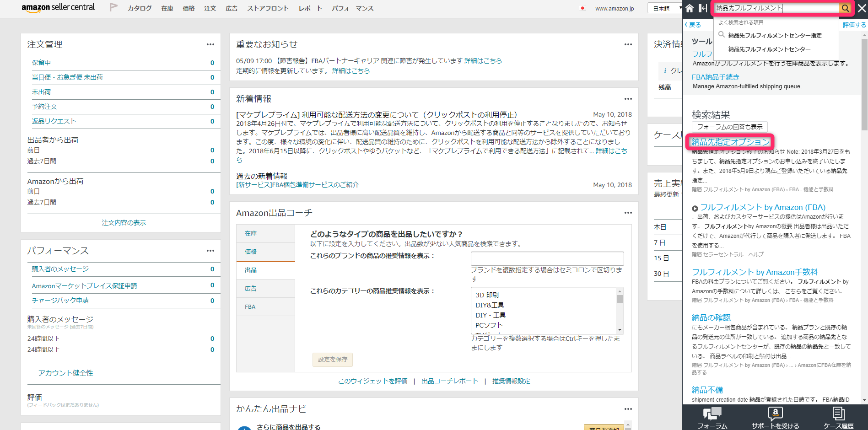Click the サポートを受ける Amazon bubble icon

(x=775, y=413)
